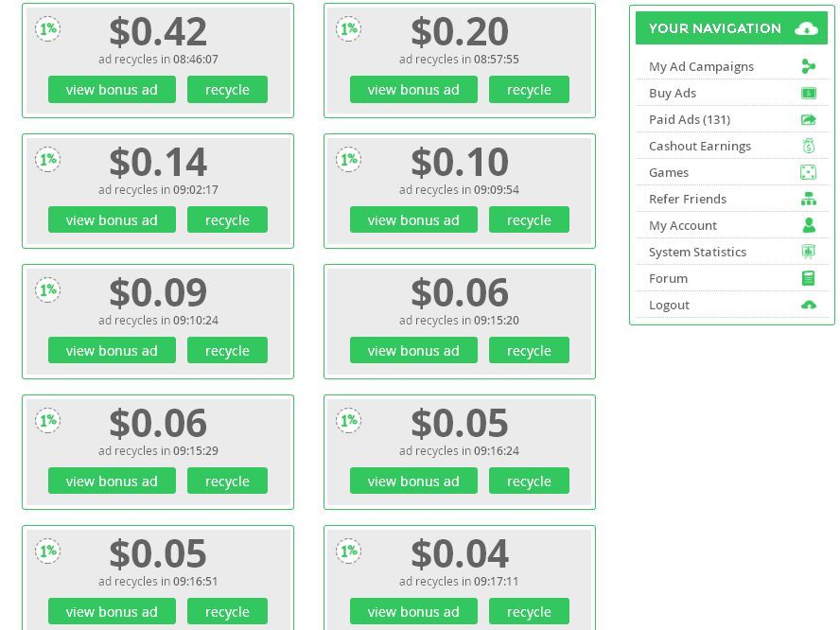Click the My Account person icon
The height and width of the screenshot is (630, 840).
[x=809, y=225]
